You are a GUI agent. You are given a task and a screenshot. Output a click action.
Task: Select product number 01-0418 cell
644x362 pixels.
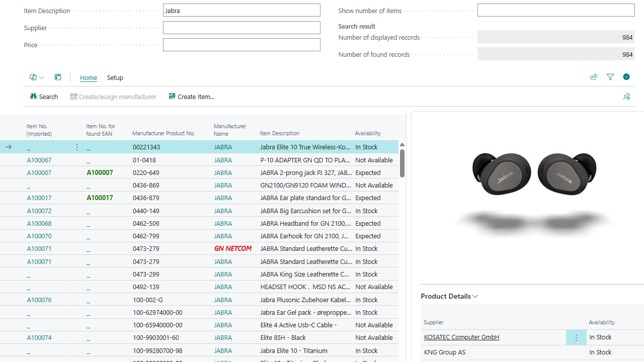click(x=144, y=160)
